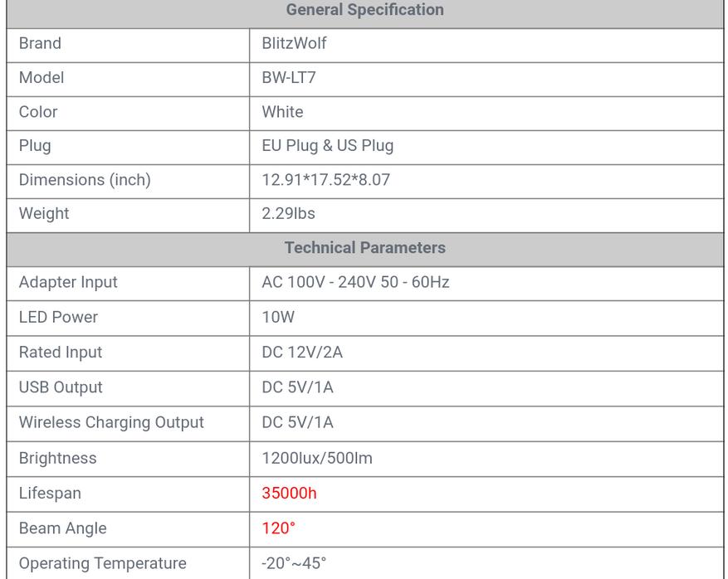Click the -20°~45° temperature value

pos(294,564)
